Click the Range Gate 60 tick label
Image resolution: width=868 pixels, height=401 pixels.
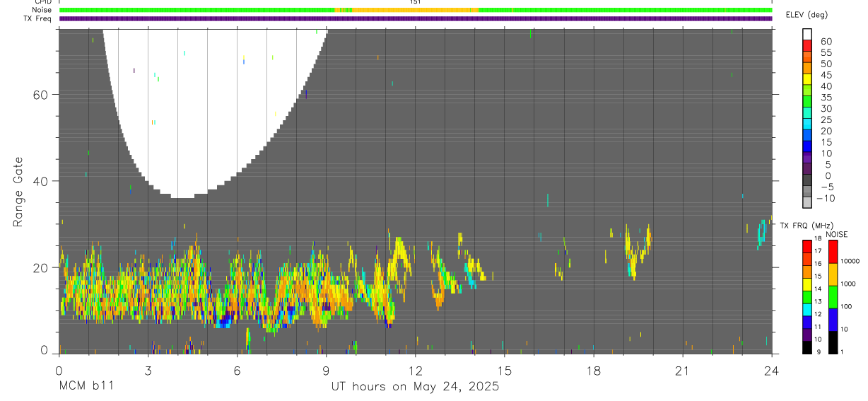click(40, 95)
